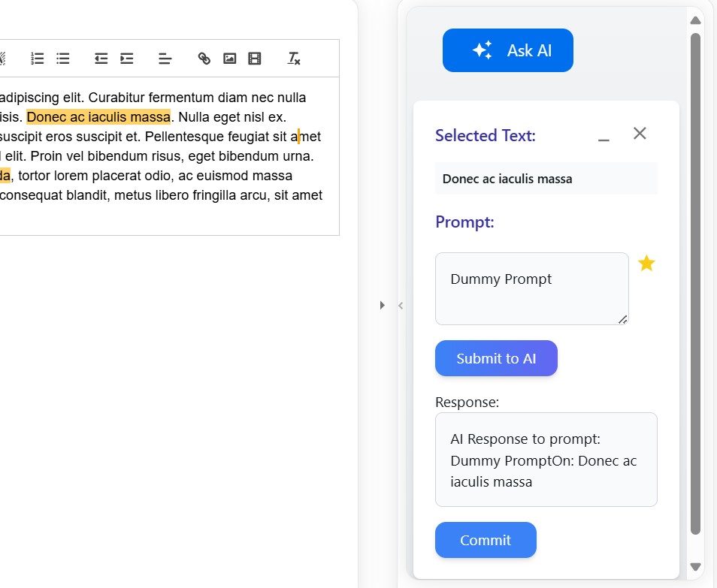This screenshot has width=717, height=588.
Task: Click the word 'Pellentesque' in the editor
Action: click(x=184, y=137)
